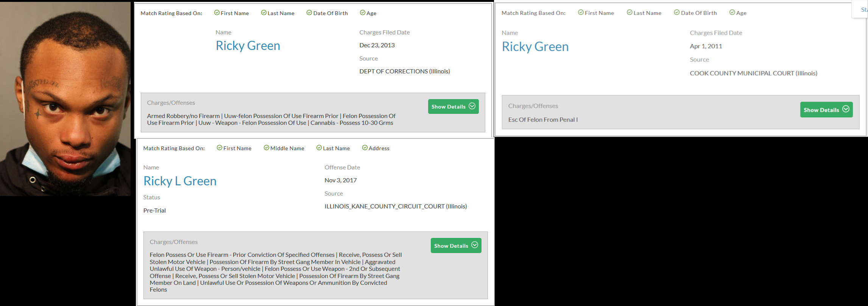The height and width of the screenshot is (306, 868).
Task: Click Date Of Birth checkmark in Dept of Corrections record
Action: (x=309, y=13)
